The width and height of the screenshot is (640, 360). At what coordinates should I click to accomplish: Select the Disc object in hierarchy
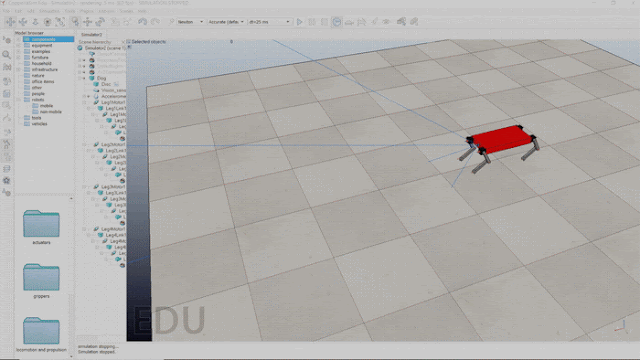(106, 84)
